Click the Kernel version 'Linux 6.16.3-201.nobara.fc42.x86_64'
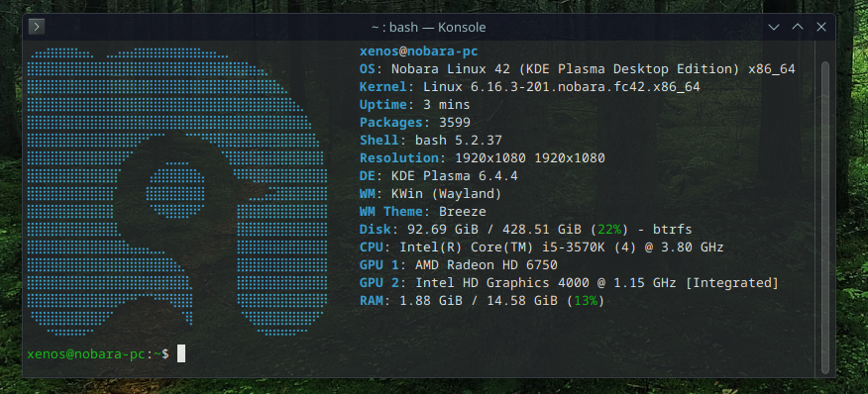868x394 pixels. 561,87
